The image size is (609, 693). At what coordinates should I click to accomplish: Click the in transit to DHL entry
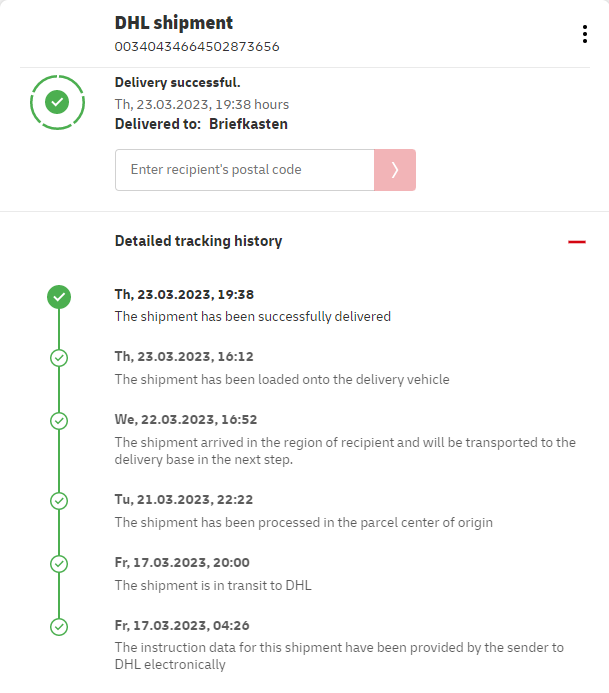(213, 585)
